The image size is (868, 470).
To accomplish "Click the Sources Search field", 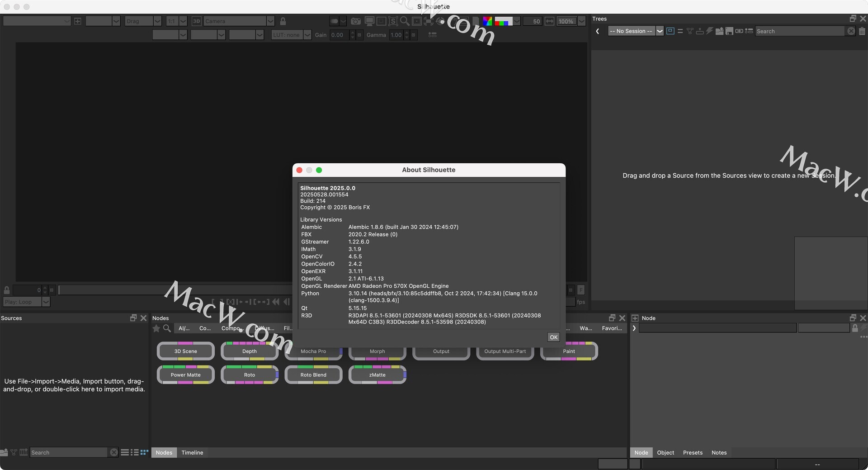I will (x=68, y=452).
